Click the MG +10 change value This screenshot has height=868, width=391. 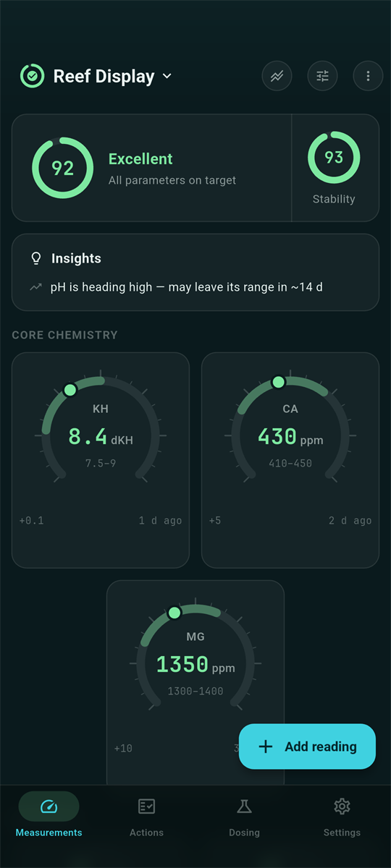point(123,748)
